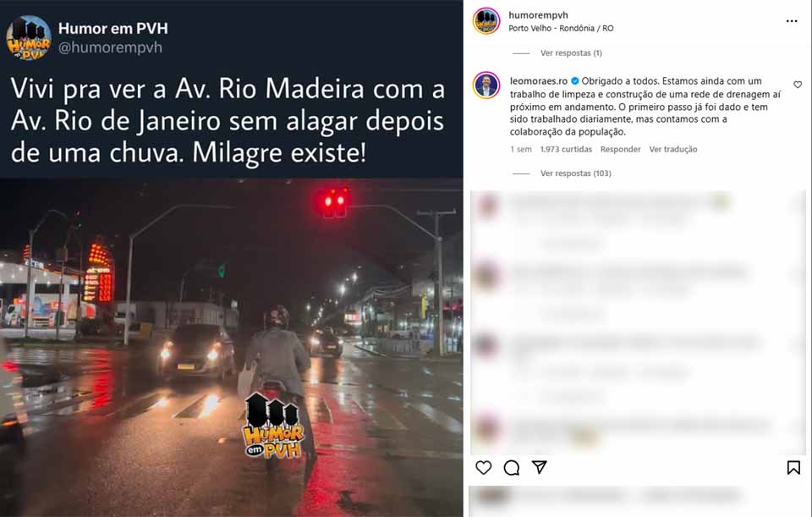This screenshot has width=812, height=517.
Task: View the 1.973 curtidas likes list
Action: tap(566, 149)
